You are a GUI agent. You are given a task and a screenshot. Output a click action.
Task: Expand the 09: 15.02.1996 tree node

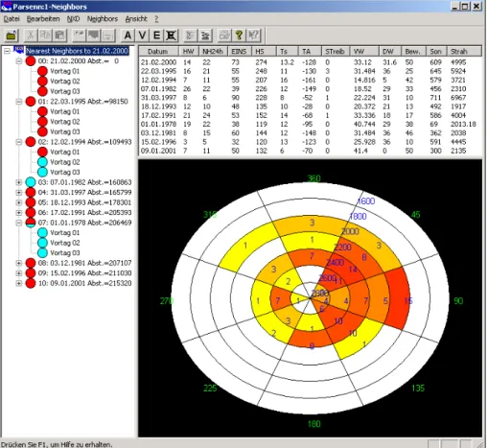19,273
